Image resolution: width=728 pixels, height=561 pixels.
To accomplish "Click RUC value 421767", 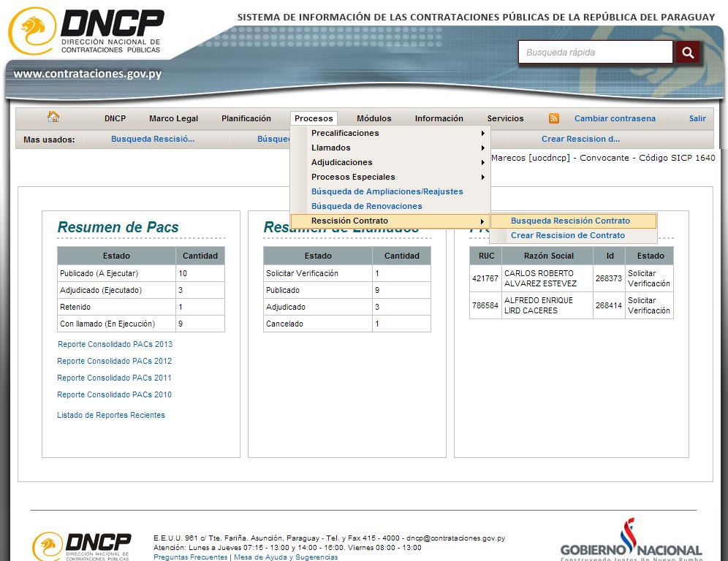I will [485, 278].
